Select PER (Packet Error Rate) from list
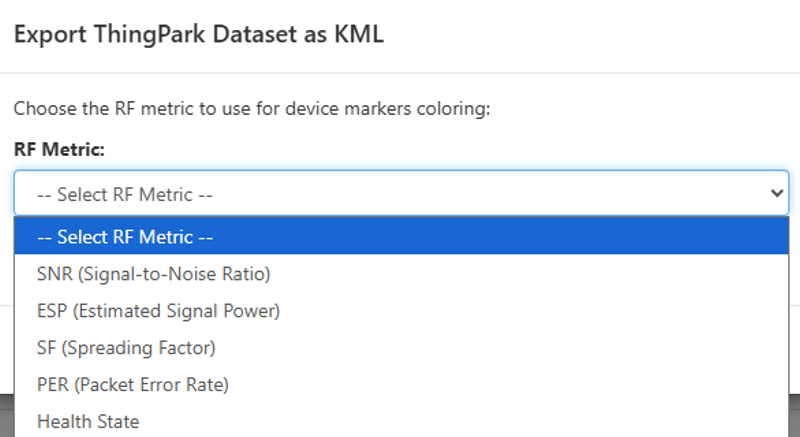Viewport: 800px width, 437px height. pyautogui.click(x=133, y=384)
